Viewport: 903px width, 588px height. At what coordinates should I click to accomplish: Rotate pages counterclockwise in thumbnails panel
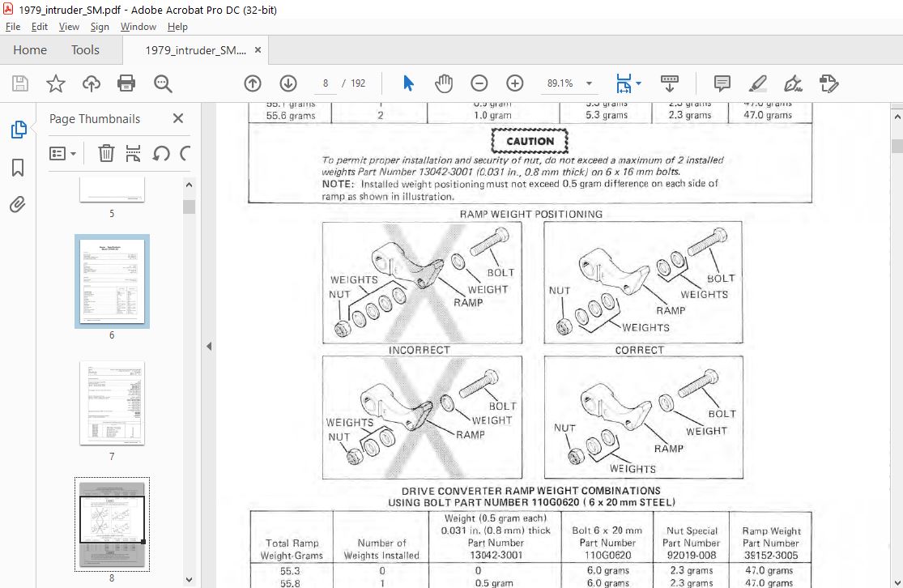point(160,153)
